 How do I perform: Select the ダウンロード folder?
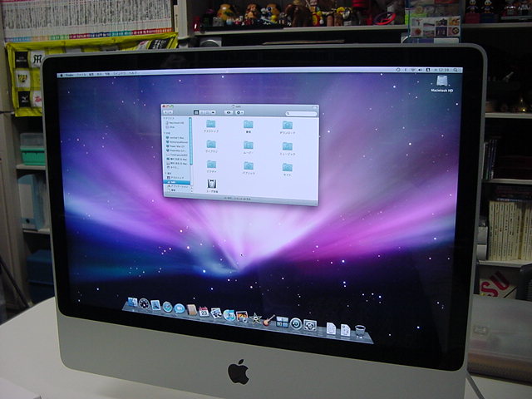coord(288,128)
